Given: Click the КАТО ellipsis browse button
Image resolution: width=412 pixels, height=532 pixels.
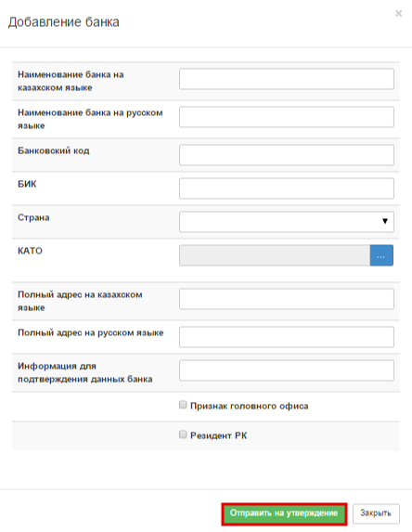Looking at the screenshot, I should (x=381, y=255).
